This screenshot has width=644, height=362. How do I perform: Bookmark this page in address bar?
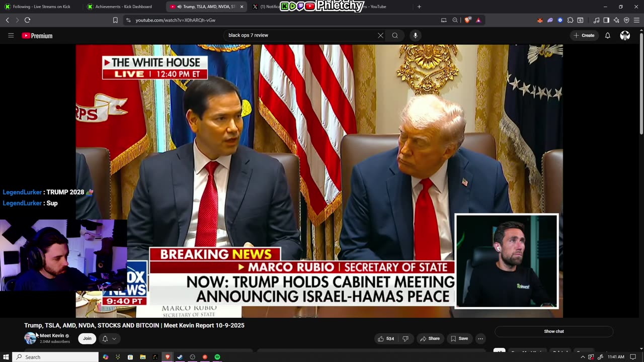tap(115, 20)
